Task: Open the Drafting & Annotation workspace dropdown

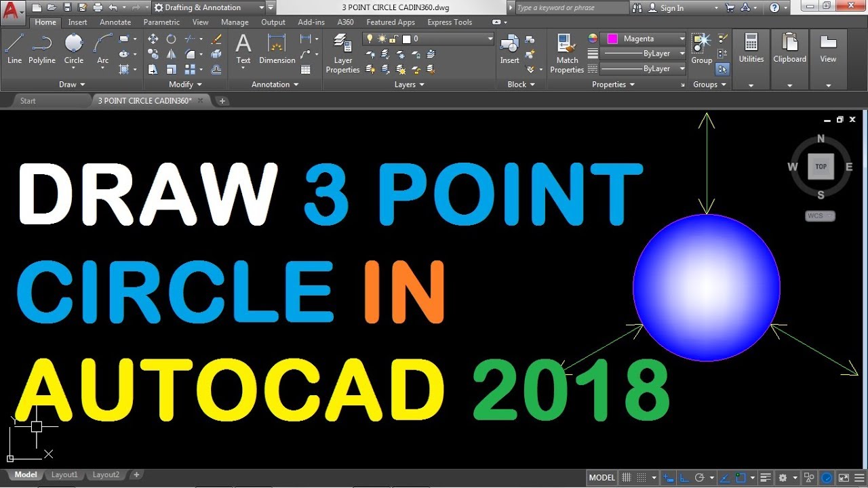Action: (208, 7)
